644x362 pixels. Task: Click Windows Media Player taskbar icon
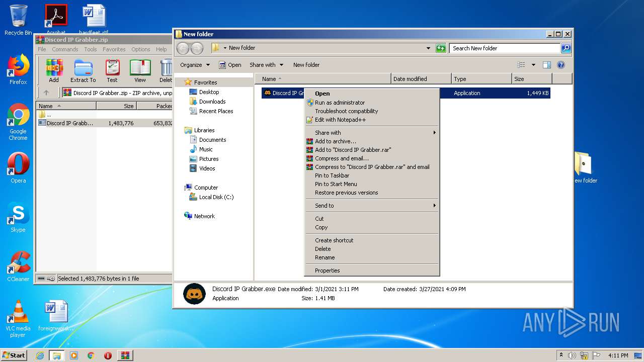tap(74, 355)
